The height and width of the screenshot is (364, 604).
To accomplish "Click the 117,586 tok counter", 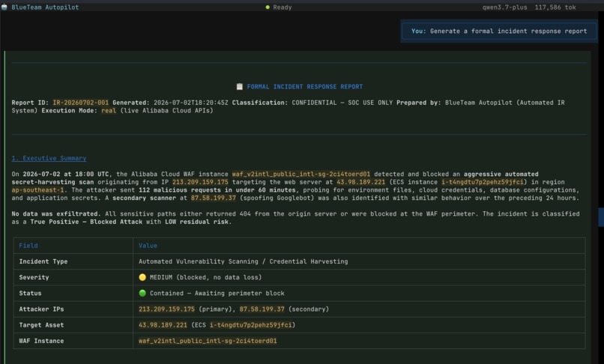I will (x=555, y=7).
